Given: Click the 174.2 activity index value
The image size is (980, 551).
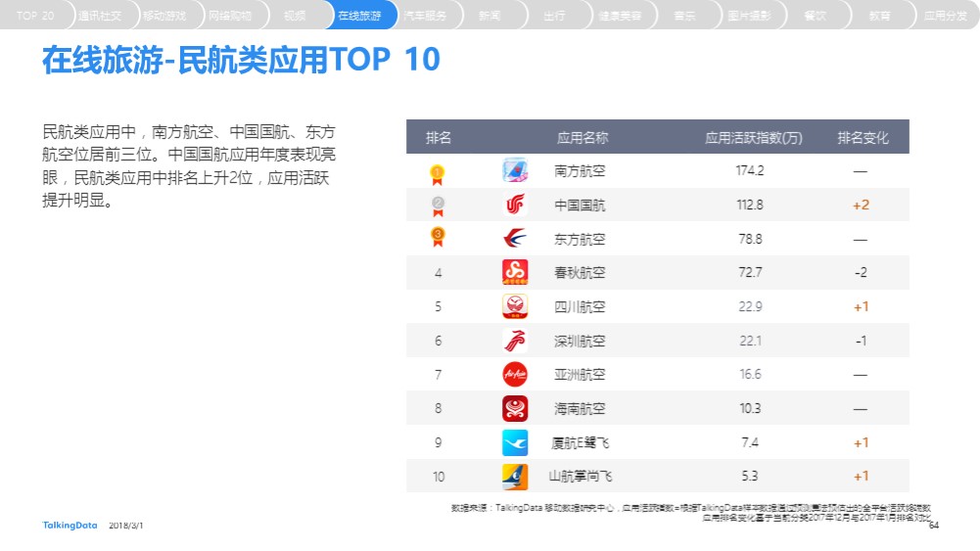Looking at the screenshot, I should coord(750,170).
